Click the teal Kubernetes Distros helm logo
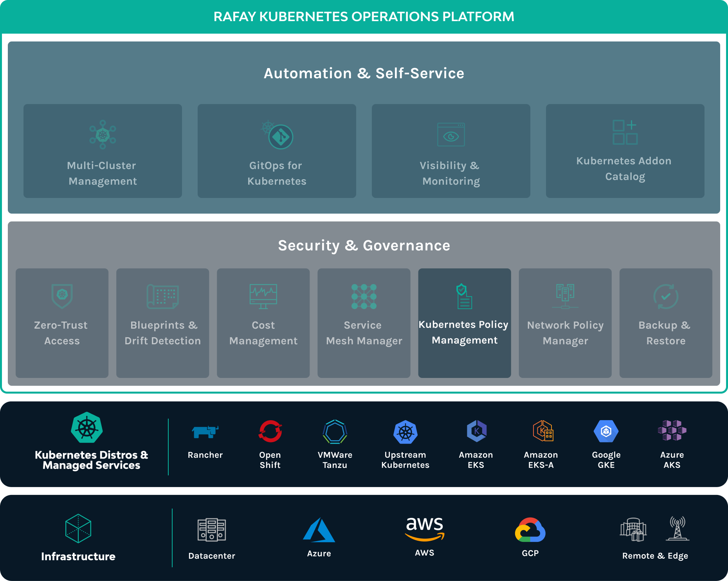 point(87,428)
